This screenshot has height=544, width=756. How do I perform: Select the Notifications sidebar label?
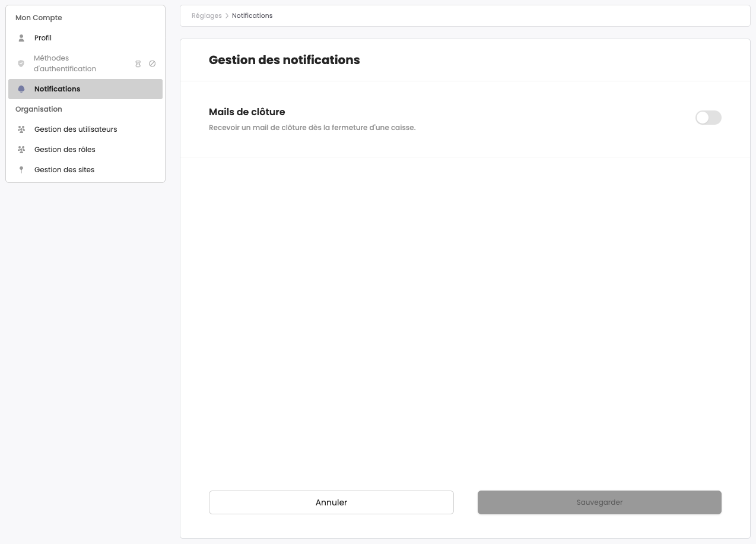[57, 89]
